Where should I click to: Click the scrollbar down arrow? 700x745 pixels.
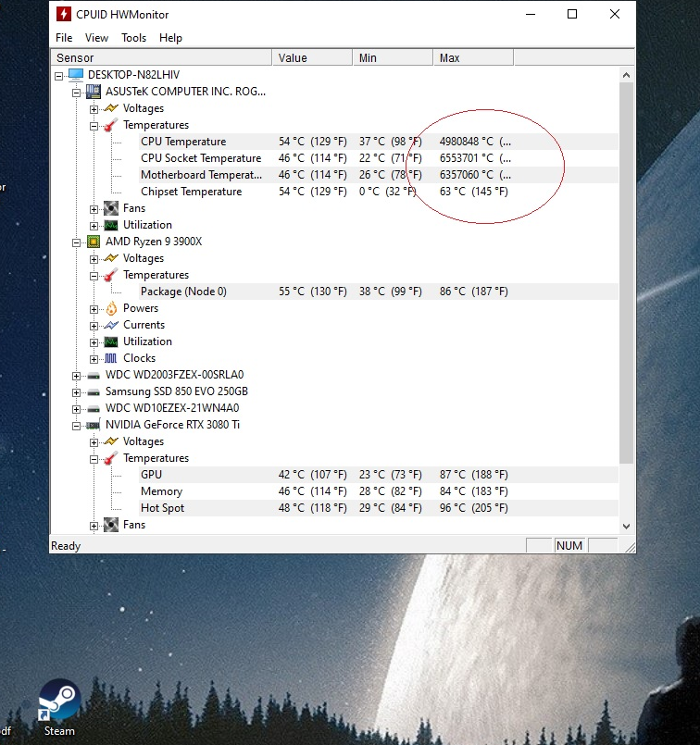[x=626, y=526]
